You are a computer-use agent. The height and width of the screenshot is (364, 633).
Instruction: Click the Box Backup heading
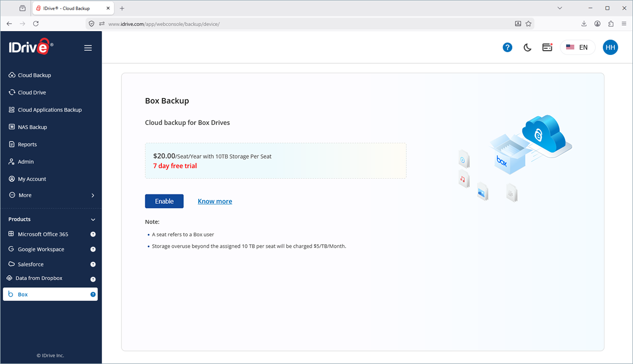[x=167, y=101]
